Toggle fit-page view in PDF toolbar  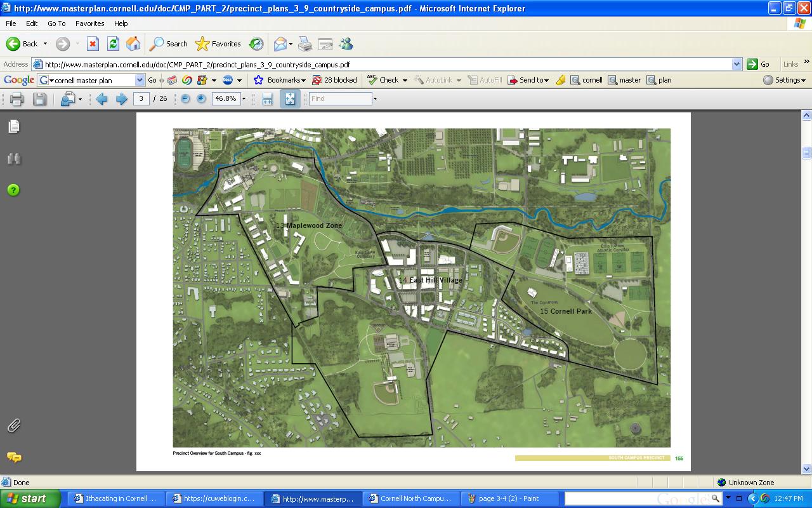[x=290, y=99]
